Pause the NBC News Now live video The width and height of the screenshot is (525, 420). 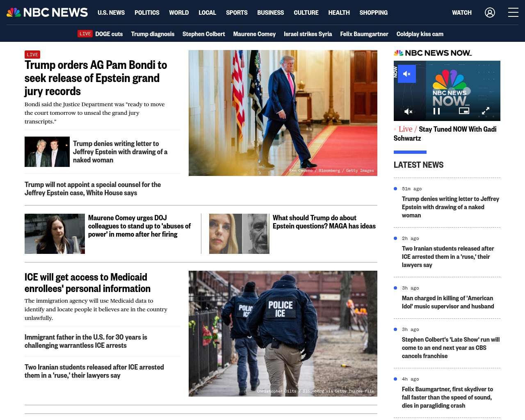pyautogui.click(x=437, y=111)
